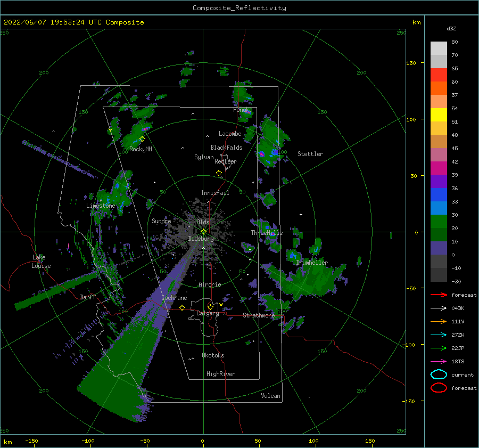
Task: Click the yellow diamond marker in Calgary
Action: pyautogui.click(x=210, y=307)
